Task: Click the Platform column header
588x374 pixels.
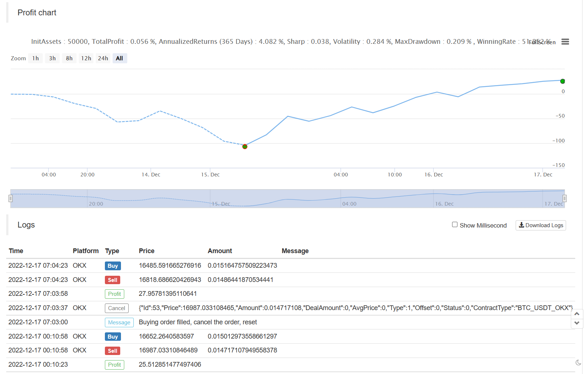Action: pos(86,251)
